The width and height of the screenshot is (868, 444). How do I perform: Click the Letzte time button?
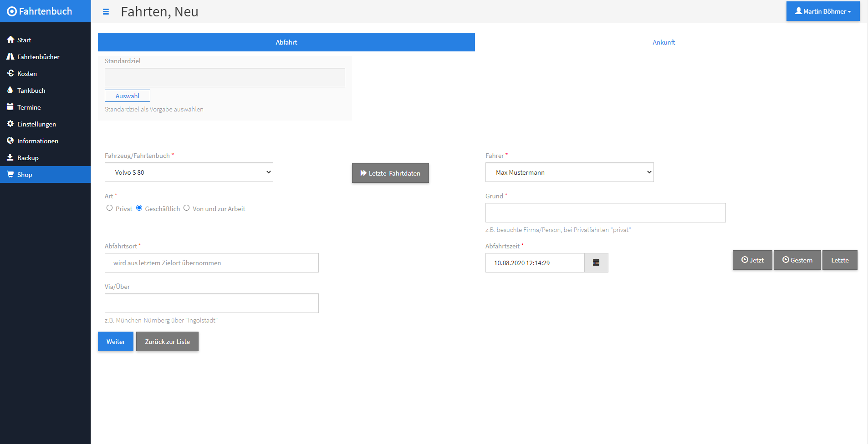(840, 260)
